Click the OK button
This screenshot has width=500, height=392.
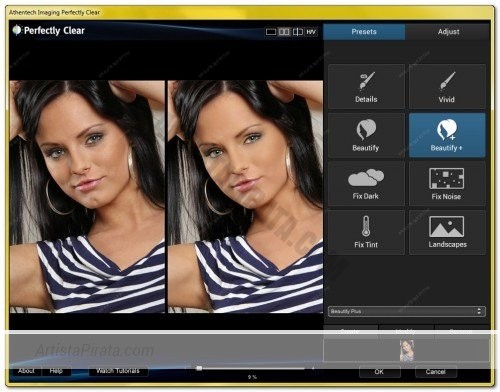(x=380, y=372)
